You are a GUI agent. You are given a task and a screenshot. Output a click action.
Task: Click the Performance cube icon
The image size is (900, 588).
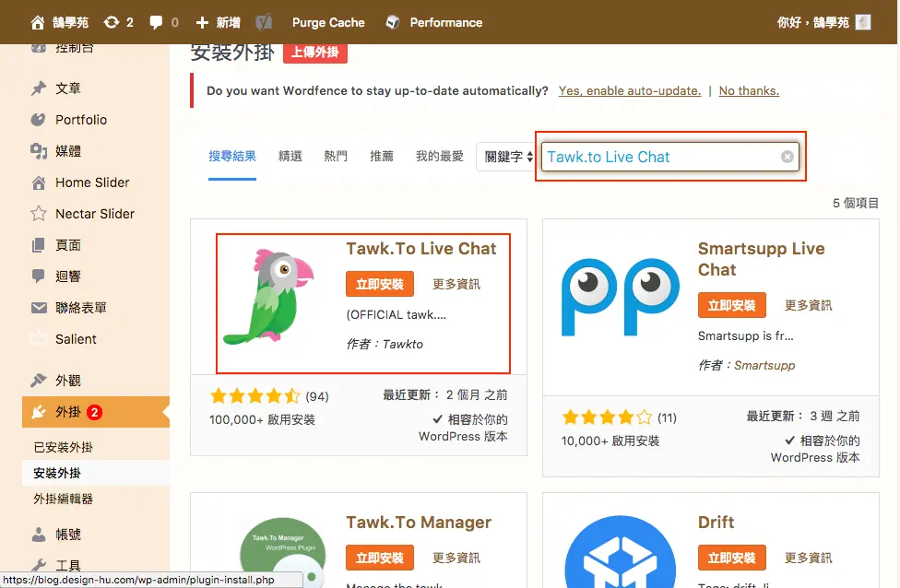pyautogui.click(x=393, y=22)
